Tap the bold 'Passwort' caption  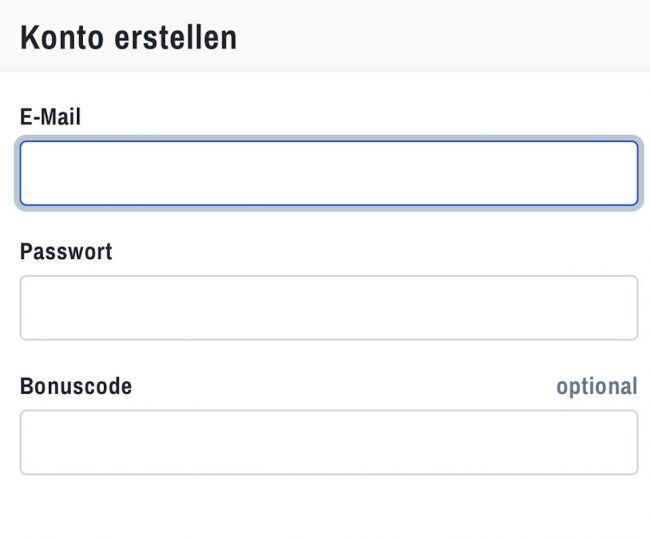66,252
